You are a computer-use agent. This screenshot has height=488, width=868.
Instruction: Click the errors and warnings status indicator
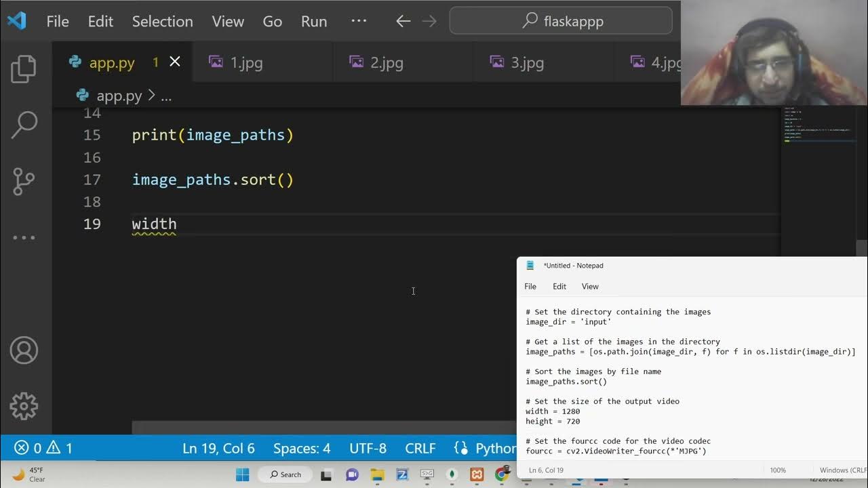pyautogui.click(x=43, y=448)
